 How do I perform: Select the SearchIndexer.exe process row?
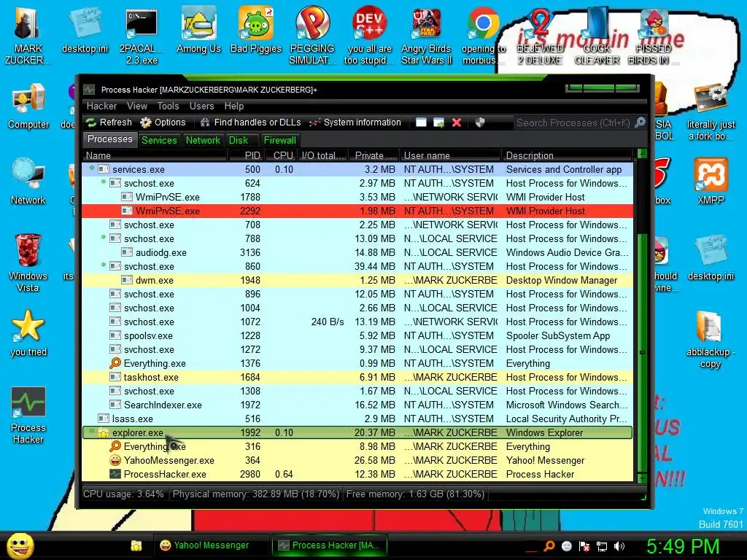[357, 405]
